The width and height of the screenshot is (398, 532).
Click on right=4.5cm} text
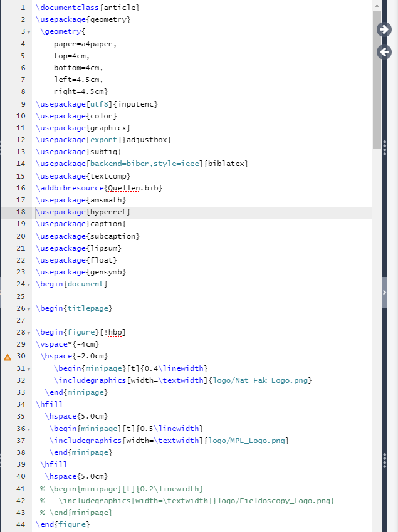(x=81, y=91)
